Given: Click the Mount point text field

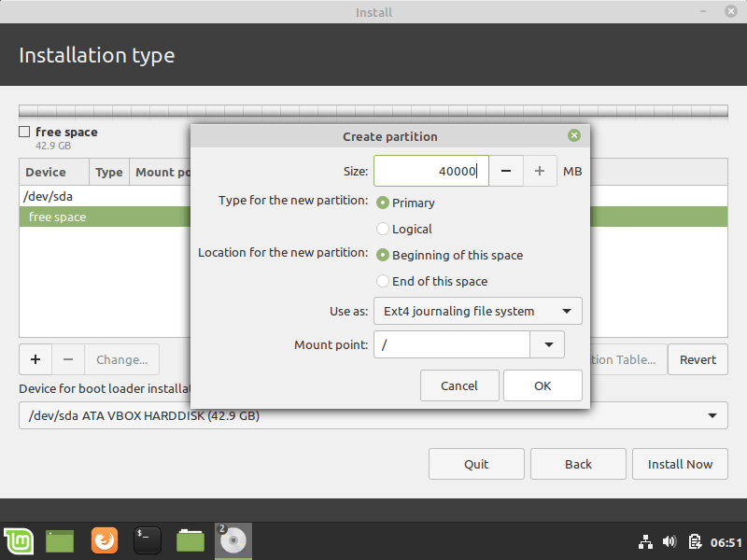Looking at the screenshot, I should pyautogui.click(x=452, y=344).
